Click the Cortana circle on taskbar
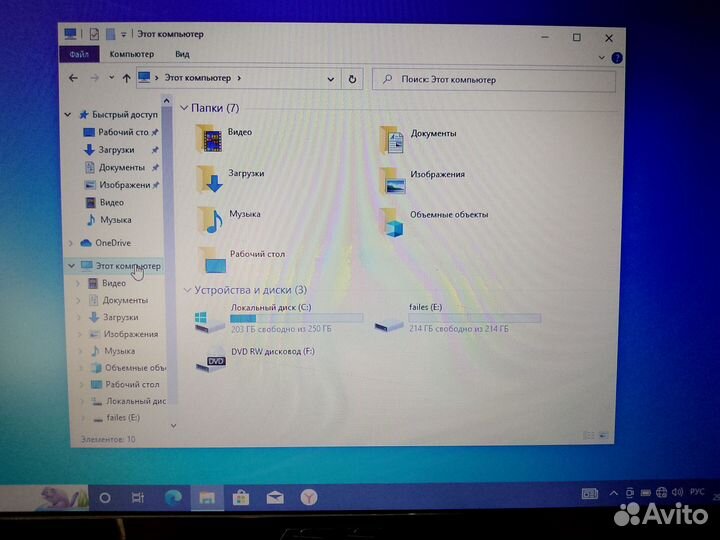The height and width of the screenshot is (540, 720). (x=105, y=498)
